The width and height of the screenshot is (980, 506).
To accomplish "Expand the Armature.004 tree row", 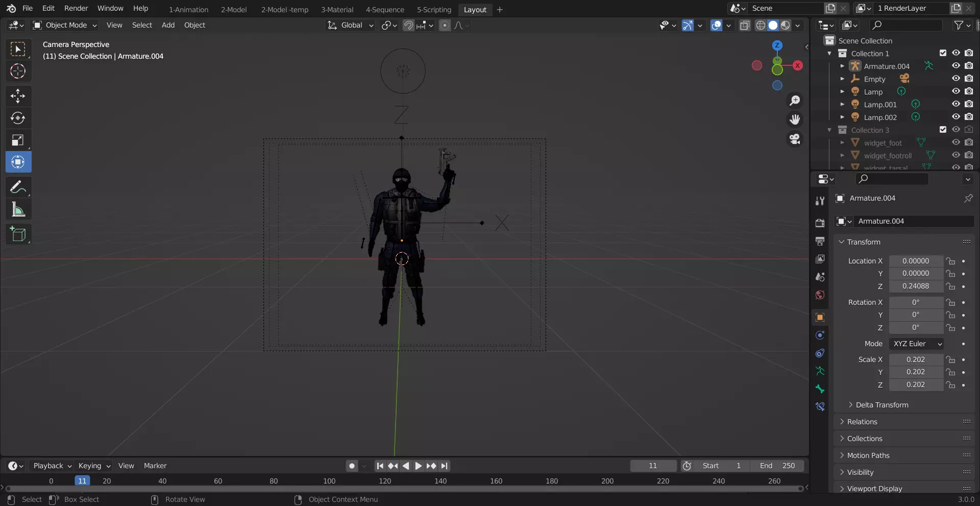I will pyautogui.click(x=842, y=66).
